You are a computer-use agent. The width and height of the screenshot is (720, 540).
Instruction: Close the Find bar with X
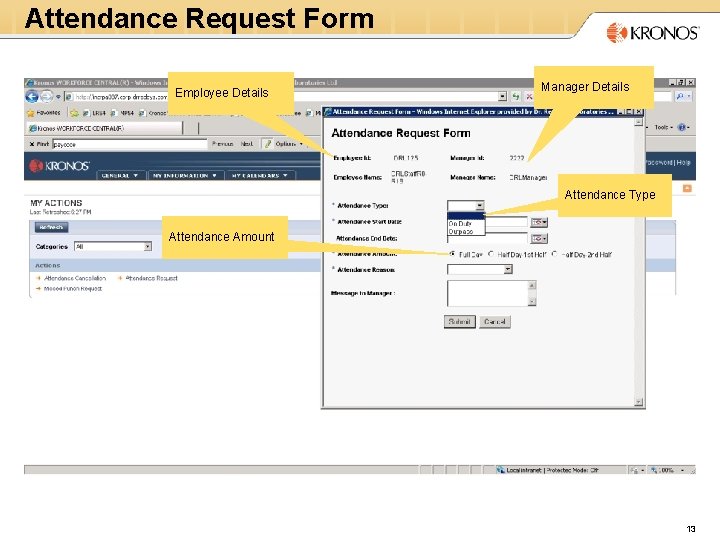click(x=32, y=144)
